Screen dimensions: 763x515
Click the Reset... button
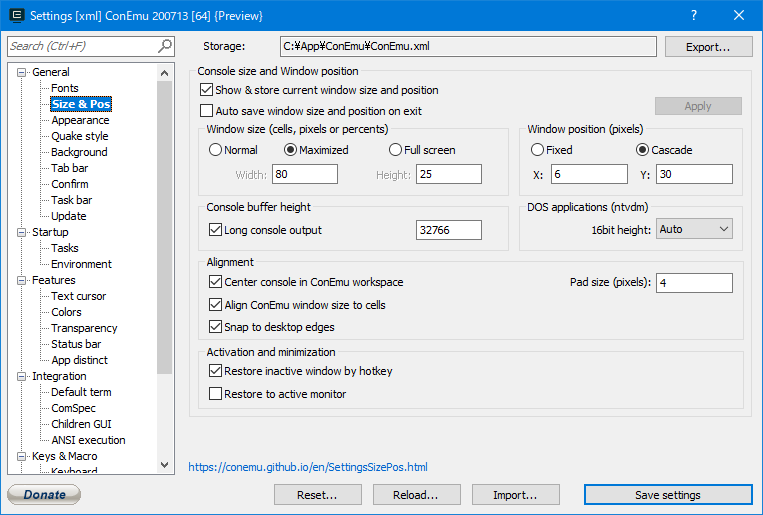pos(317,495)
